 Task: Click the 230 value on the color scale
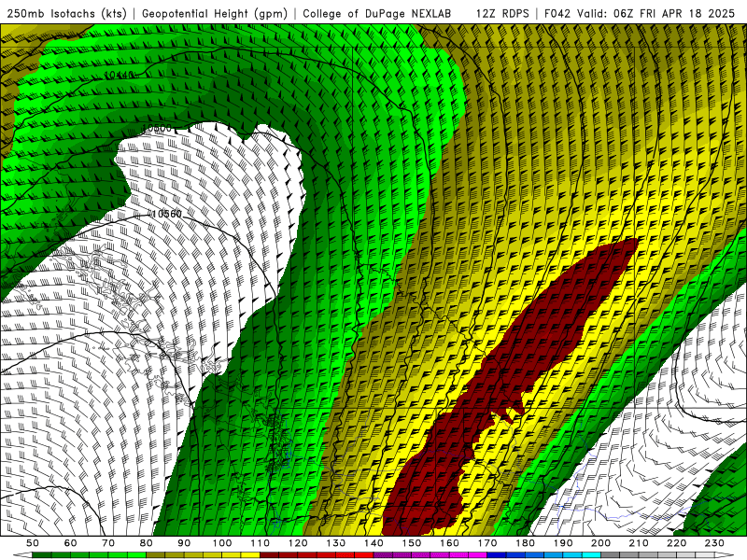pyautogui.click(x=714, y=543)
